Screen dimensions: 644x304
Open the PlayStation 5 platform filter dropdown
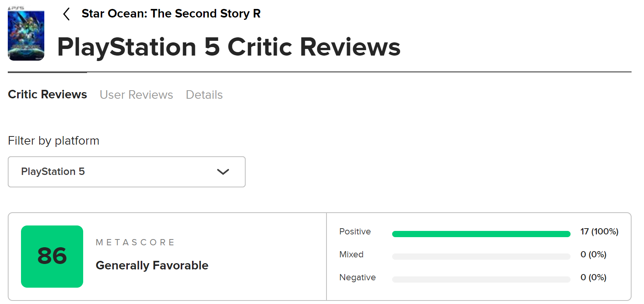pyautogui.click(x=127, y=172)
